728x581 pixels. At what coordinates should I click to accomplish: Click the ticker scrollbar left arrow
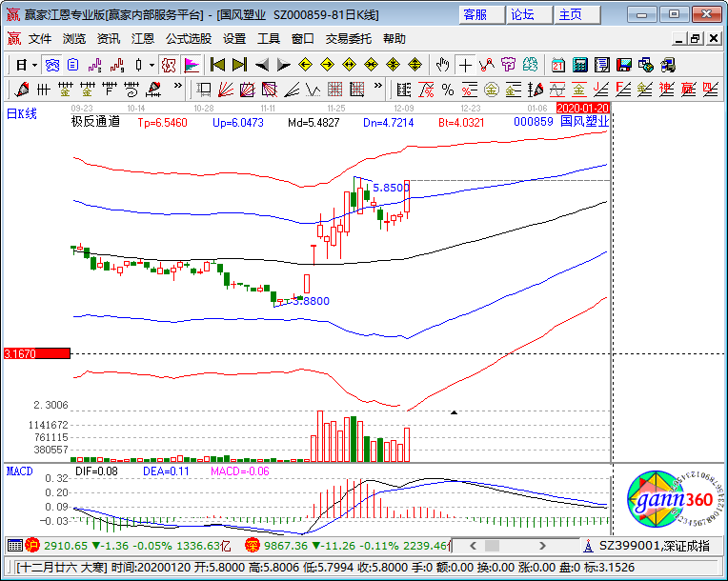pos(474,546)
